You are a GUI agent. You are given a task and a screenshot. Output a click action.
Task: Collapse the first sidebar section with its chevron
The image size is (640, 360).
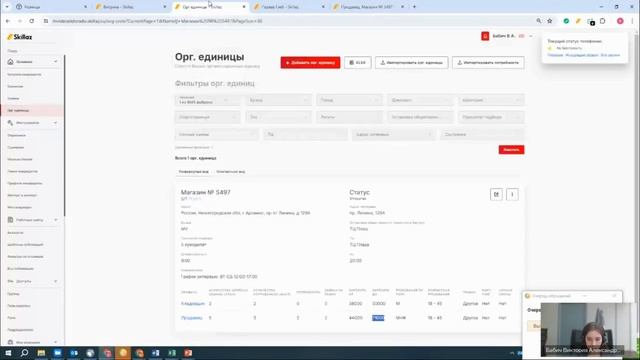tap(56, 62)
